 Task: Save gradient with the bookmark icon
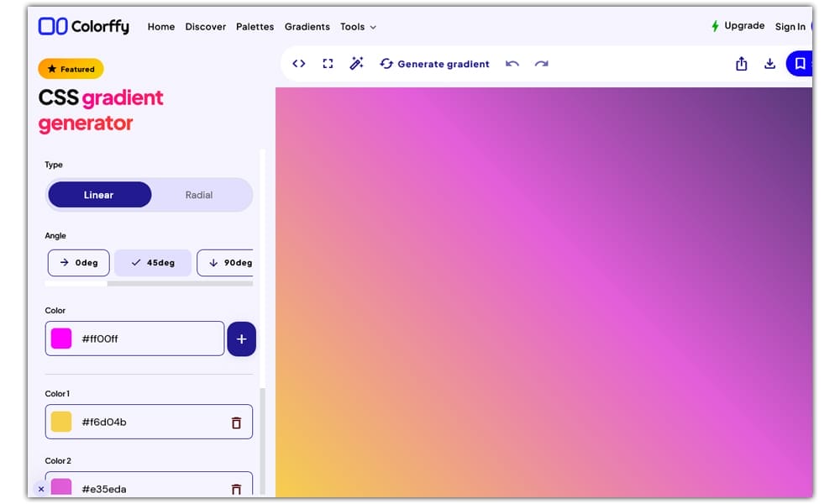(801, 63)
